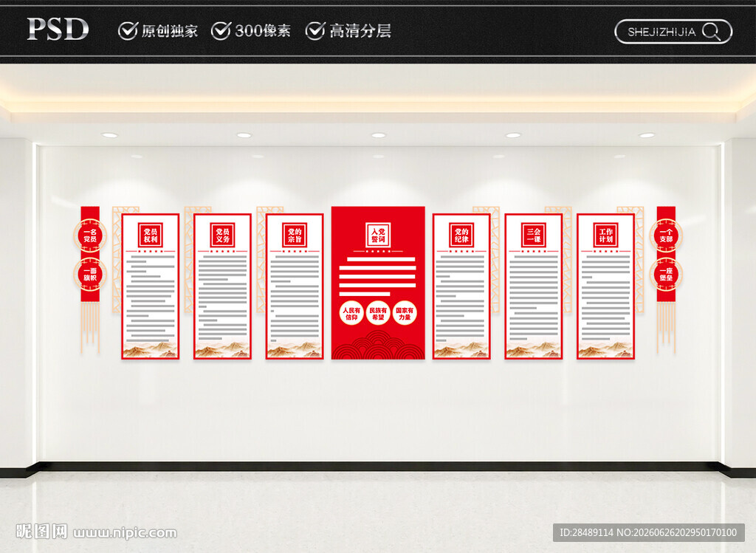Open the 党员权利 panel heading
The image size is (756, 553).
coord(151,236)
